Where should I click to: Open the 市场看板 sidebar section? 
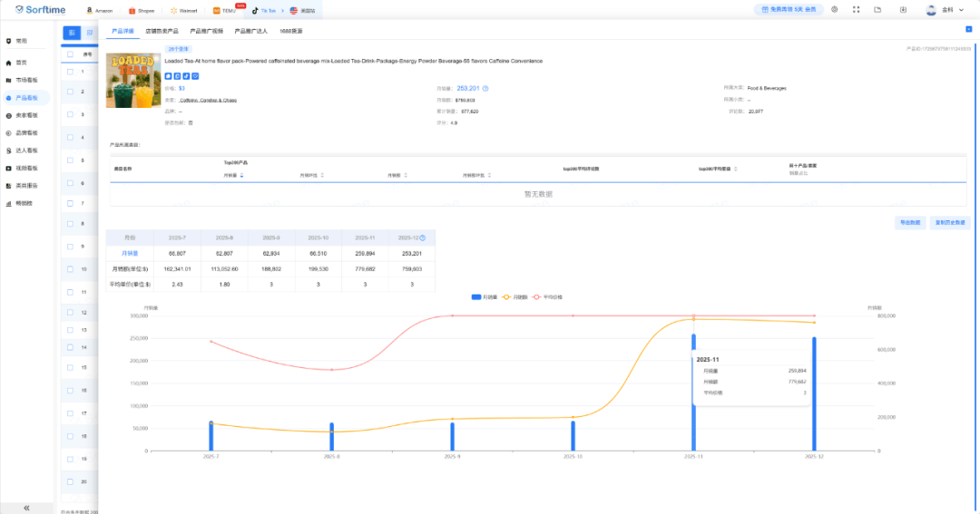point(26,80)
